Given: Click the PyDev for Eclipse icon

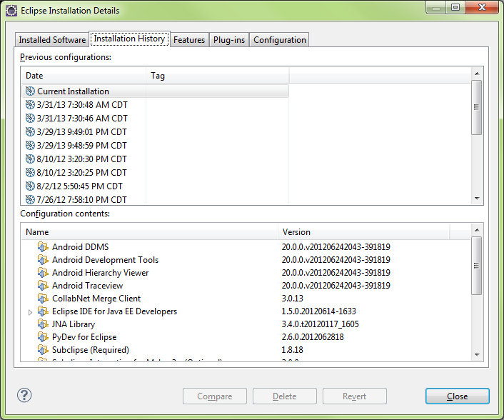Looking at the screenshot, I should (x=43, y=337).
